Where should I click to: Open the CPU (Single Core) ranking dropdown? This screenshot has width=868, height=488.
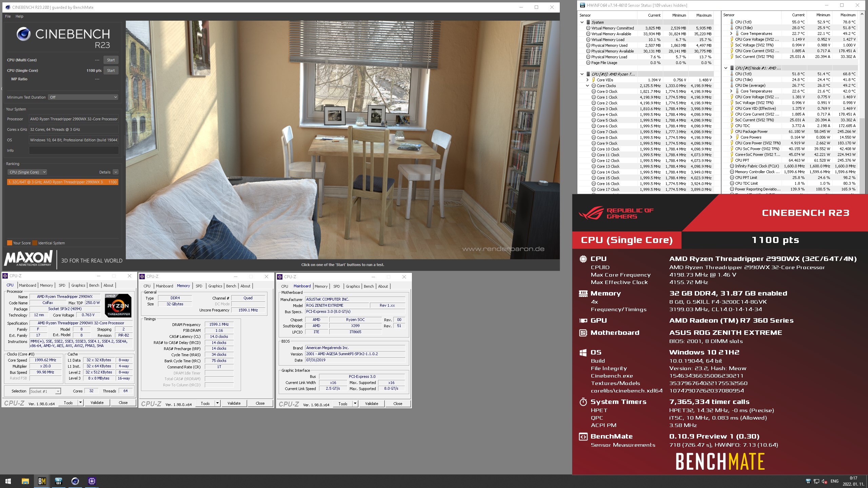(27, 172)
